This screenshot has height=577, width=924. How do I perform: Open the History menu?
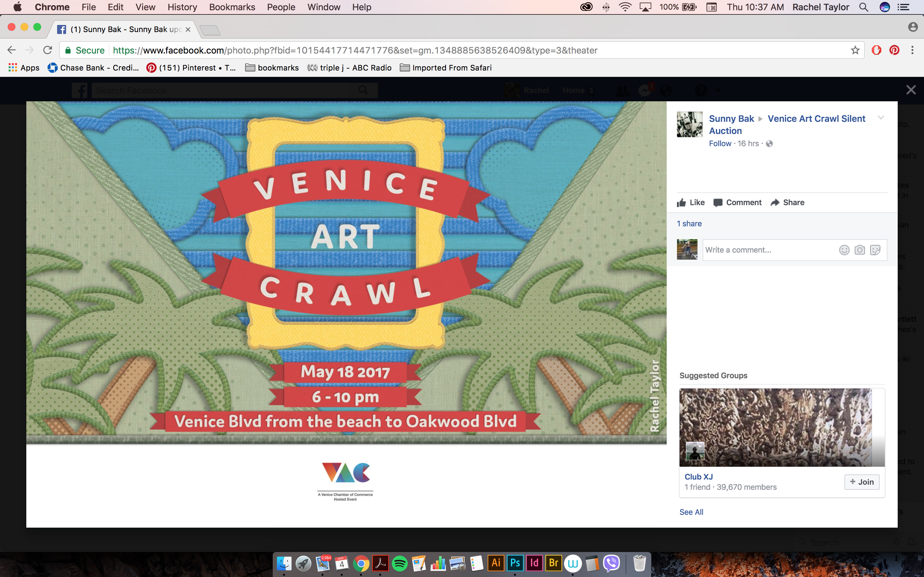click(x=182, y=7)
